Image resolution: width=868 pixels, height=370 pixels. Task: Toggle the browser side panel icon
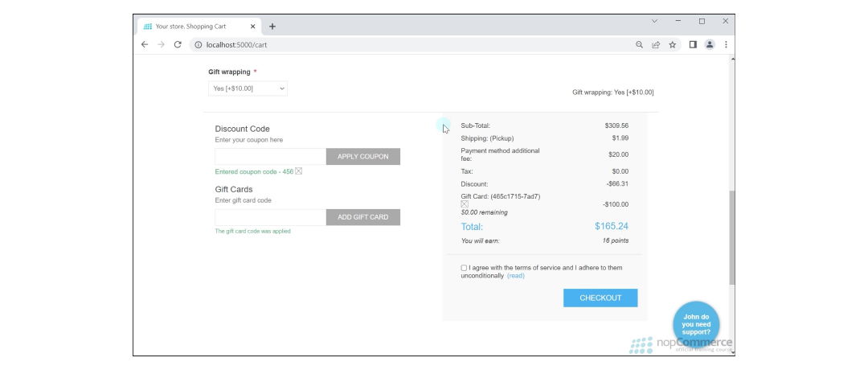tap(693, 45)
